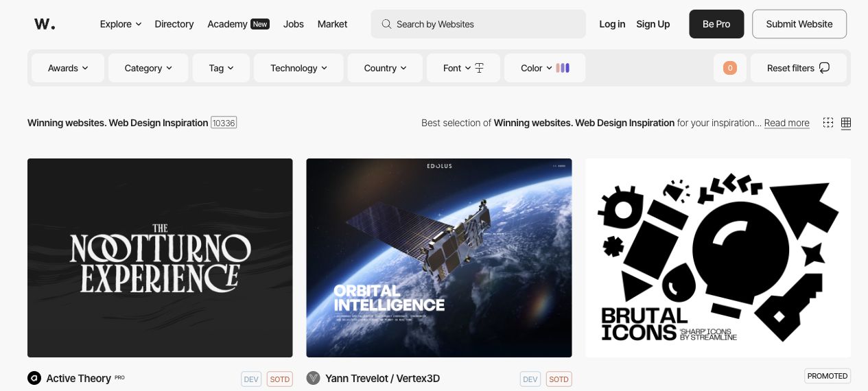
Task: Click the Be Pro button
Action: pyautogui.click(x=716, y=24)
